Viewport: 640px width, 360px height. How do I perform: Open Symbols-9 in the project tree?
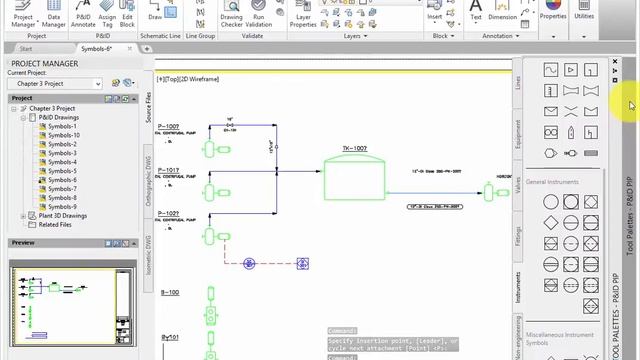(62, 207)
